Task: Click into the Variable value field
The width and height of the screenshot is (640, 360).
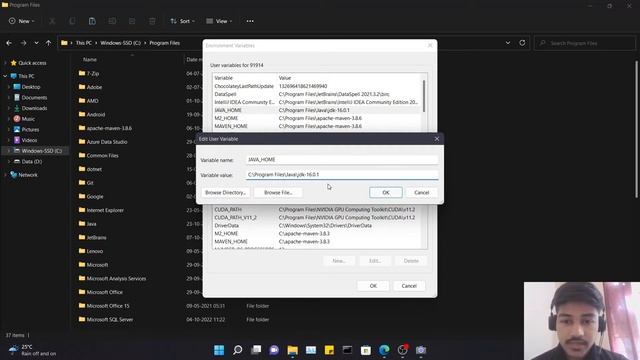Action: pyautogui.click(x=342, y=175)
